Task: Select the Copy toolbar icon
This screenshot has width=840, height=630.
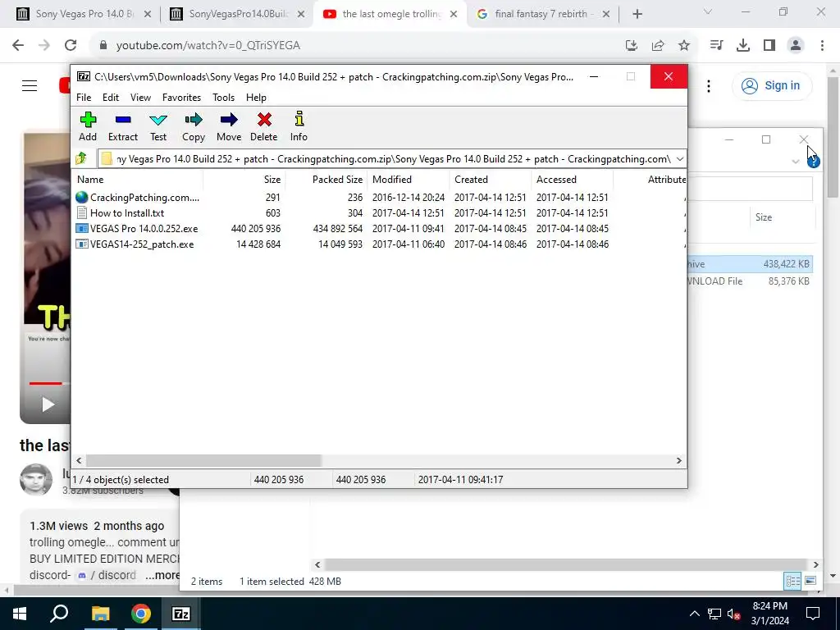Action: click(194, 127)
